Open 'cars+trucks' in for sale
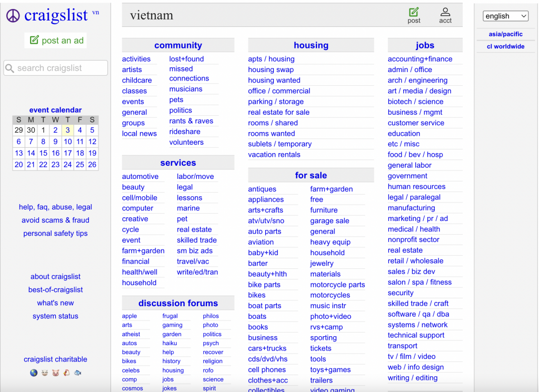The width and height of the screenshot is (539, 392). pos(267,348)
